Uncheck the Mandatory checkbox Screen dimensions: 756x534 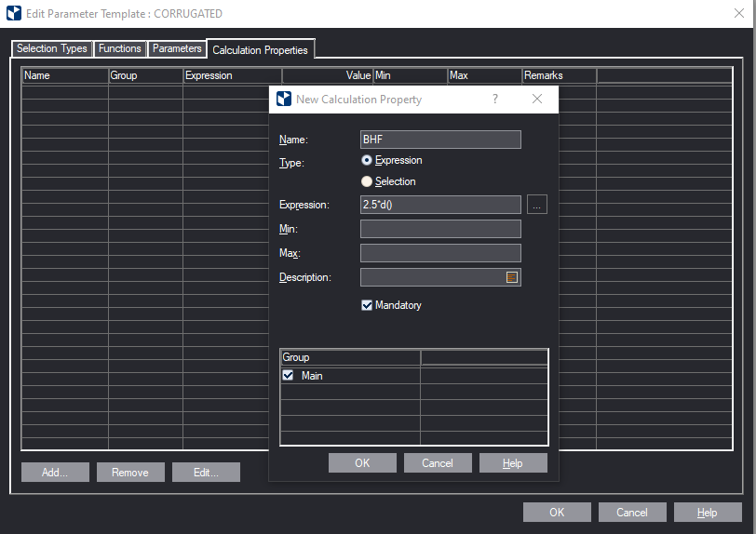coord(367,305)
